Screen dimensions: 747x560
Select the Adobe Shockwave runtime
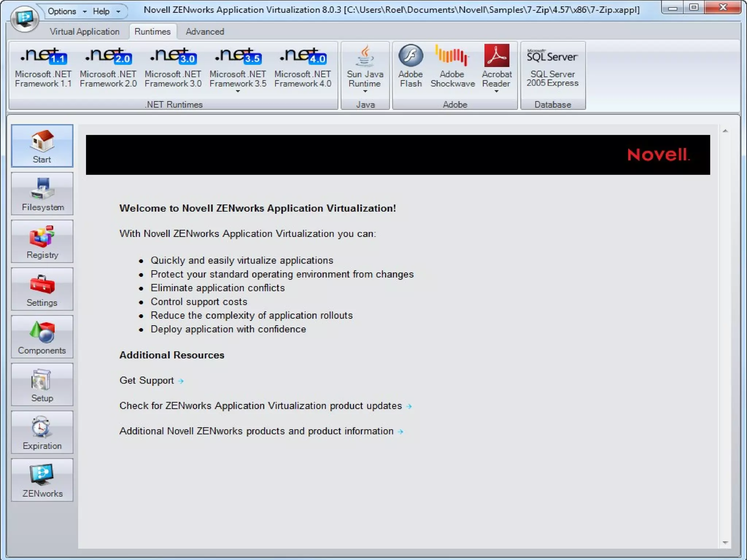click(x=452, y=66)
